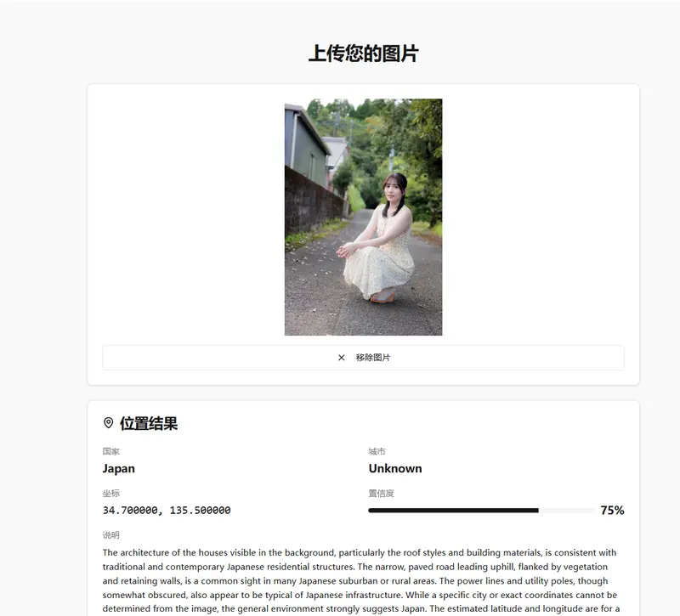Click the line starting "somewhat obscured, also appear"
The height and width of the screenshot is (616, 680).
[x=360, y=595]
